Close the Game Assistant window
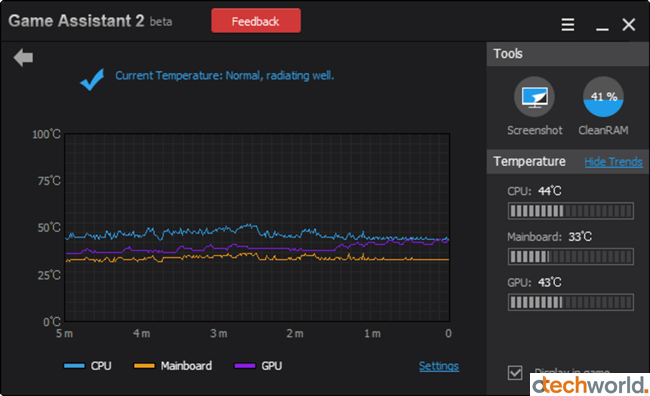 (628, 24)
